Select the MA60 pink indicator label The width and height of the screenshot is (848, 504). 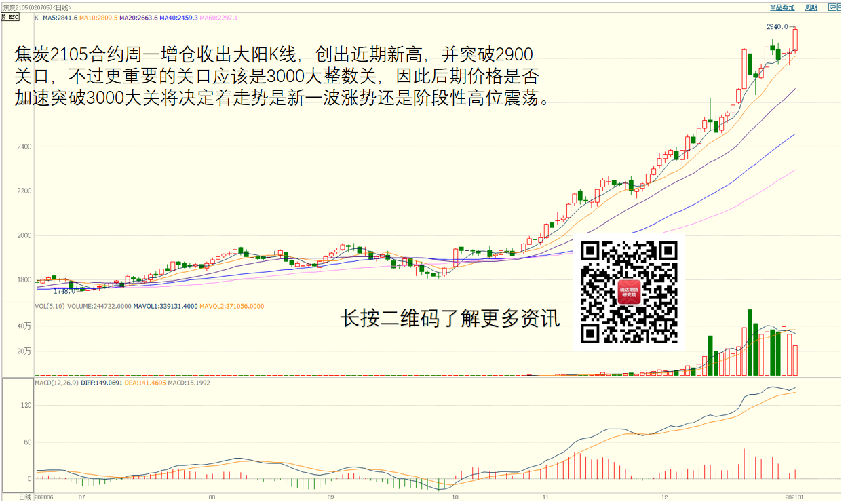pyautogui.click(x=219, y=18)
